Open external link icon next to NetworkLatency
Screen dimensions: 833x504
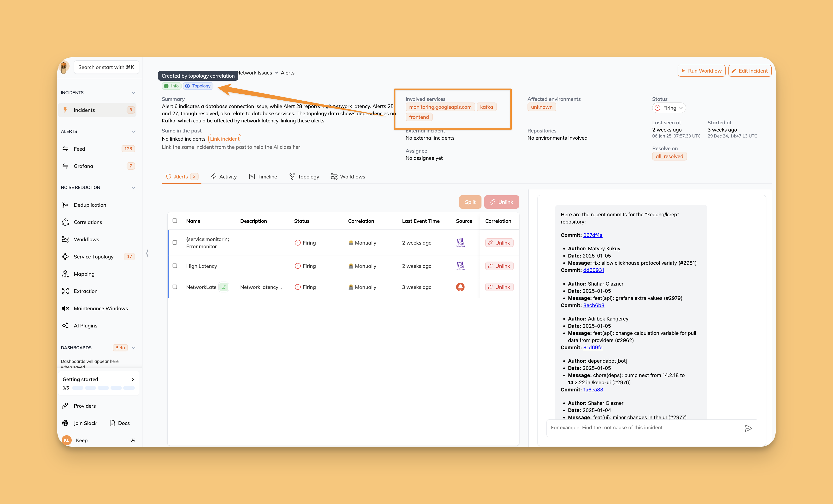(x=223, y=287)
